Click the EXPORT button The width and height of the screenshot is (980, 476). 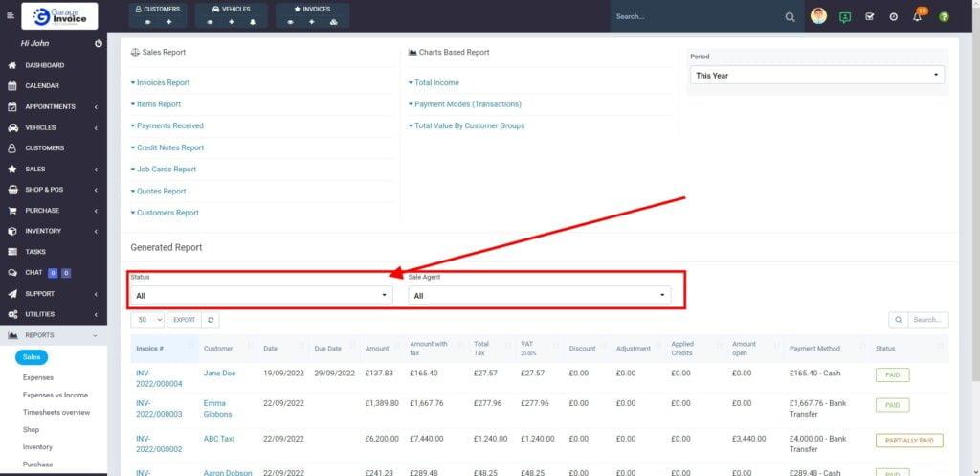[184, 320]
